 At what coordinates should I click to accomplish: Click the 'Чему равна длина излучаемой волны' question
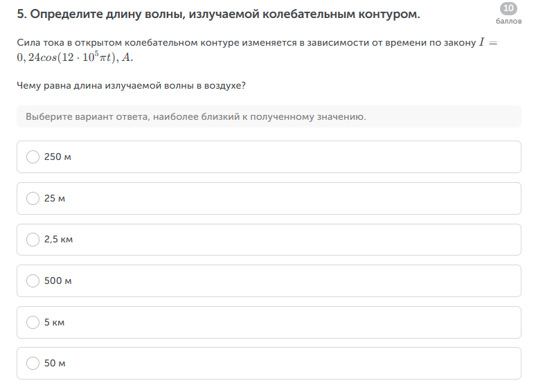(x=132, y=87)
